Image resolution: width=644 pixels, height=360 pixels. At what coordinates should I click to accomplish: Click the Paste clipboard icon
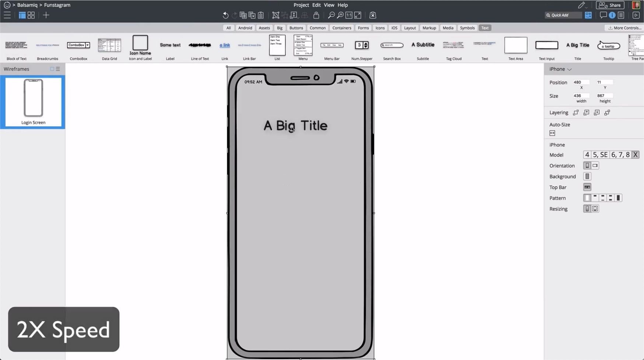point(261,15)
